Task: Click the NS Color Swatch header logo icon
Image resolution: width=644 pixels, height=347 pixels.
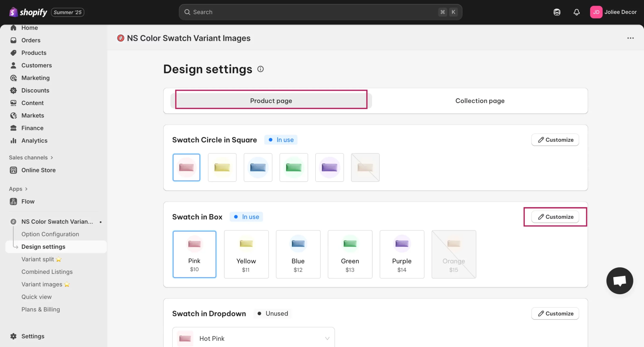Action: [121, 38]
